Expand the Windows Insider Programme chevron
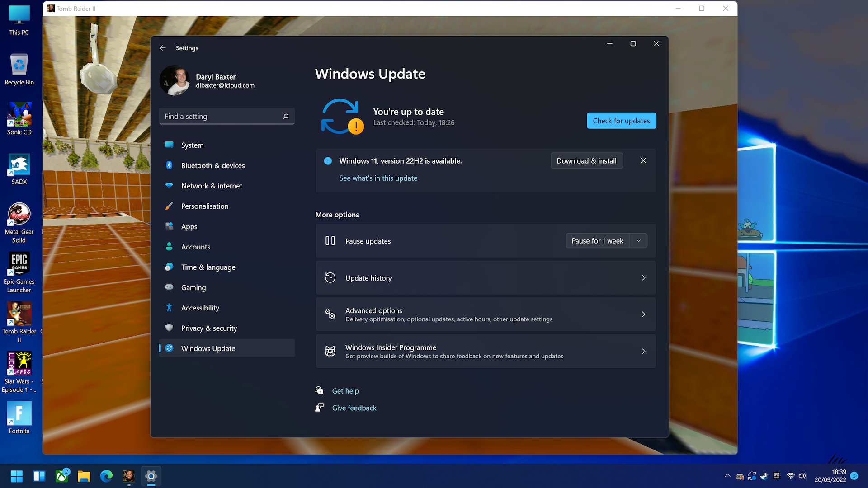 pos(643,351)
